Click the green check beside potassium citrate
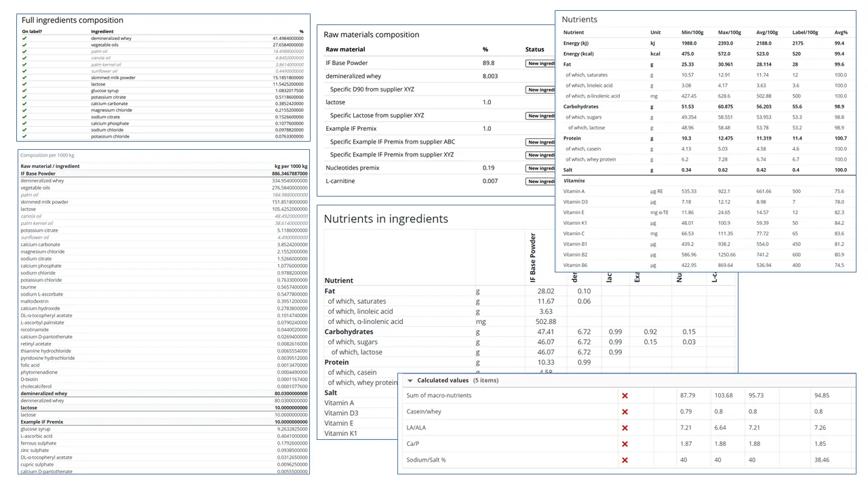This screenshot has width=868, height=488. [x=24, y=98]
